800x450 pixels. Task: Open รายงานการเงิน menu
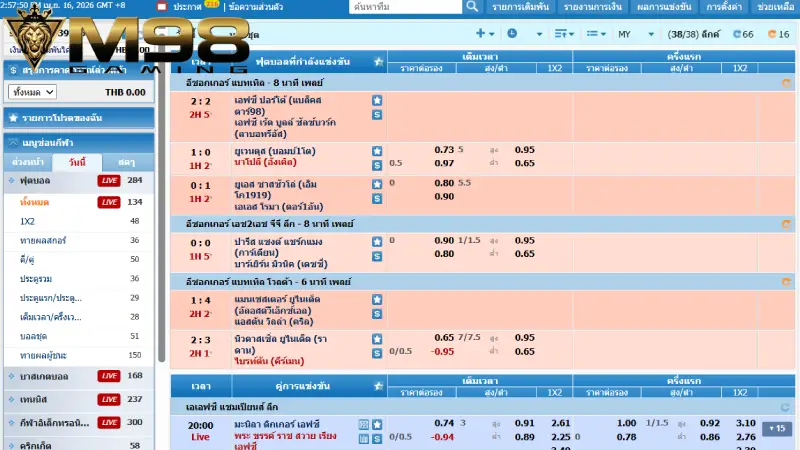pyautogui.click(x=593, y=7)
